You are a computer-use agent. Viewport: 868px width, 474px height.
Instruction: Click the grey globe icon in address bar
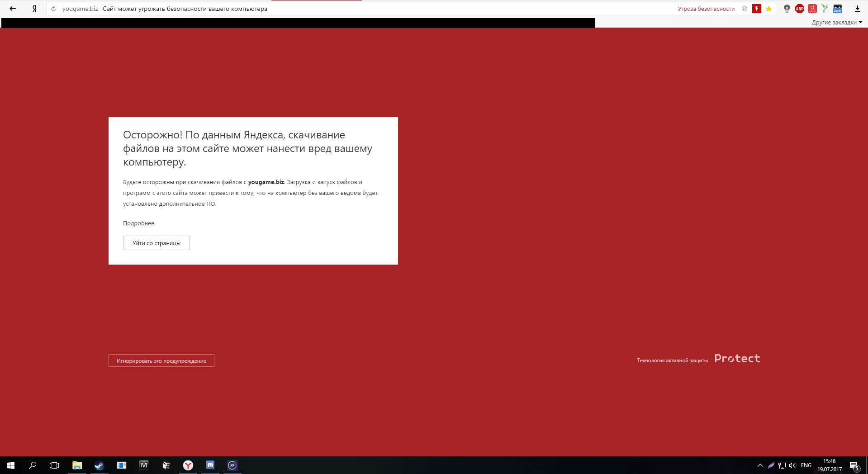point(745,9)
